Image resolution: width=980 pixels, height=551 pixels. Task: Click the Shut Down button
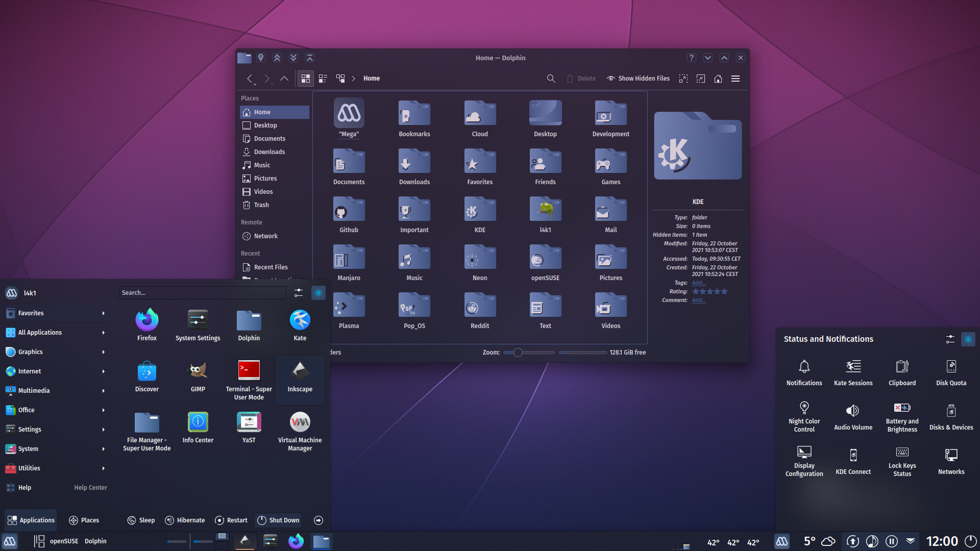[278, 520]
